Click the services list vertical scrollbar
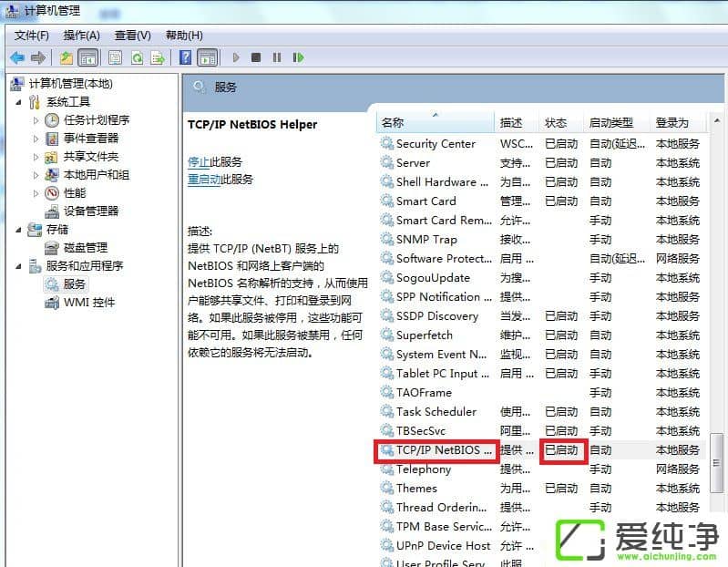The width and height of the screenshot is (728, 567). (x=717, y=365)
